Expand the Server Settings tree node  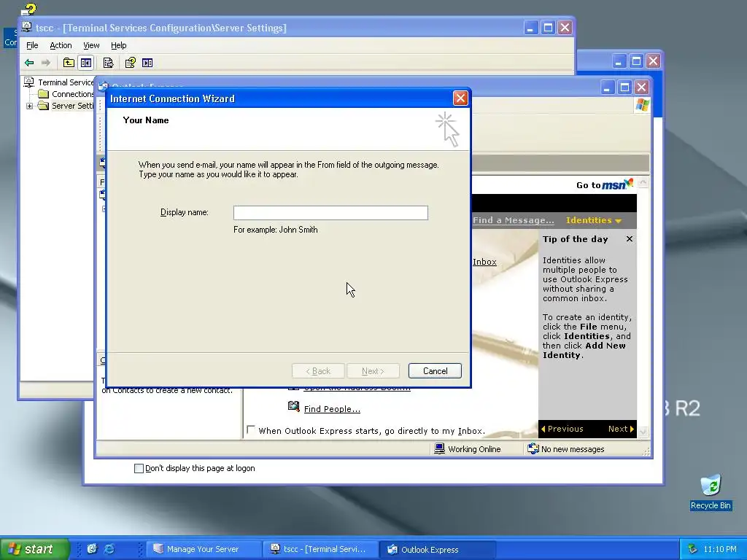(29, 106)
